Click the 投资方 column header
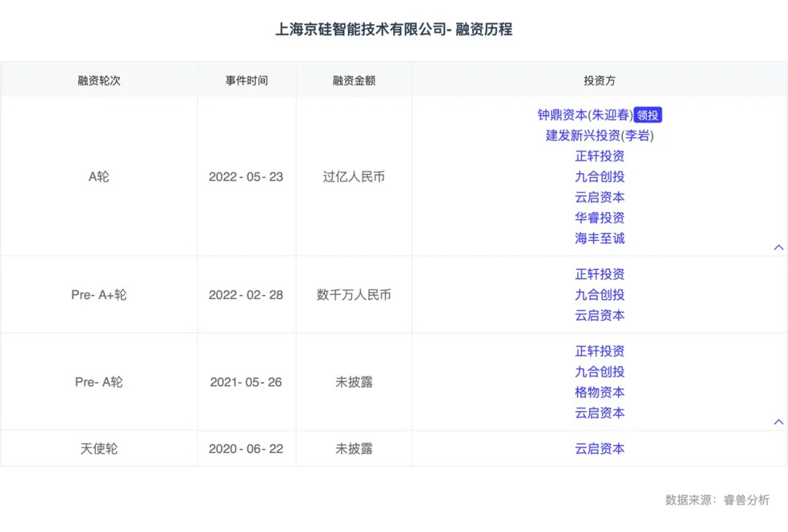The image size is (788, 532). (600, 80)
